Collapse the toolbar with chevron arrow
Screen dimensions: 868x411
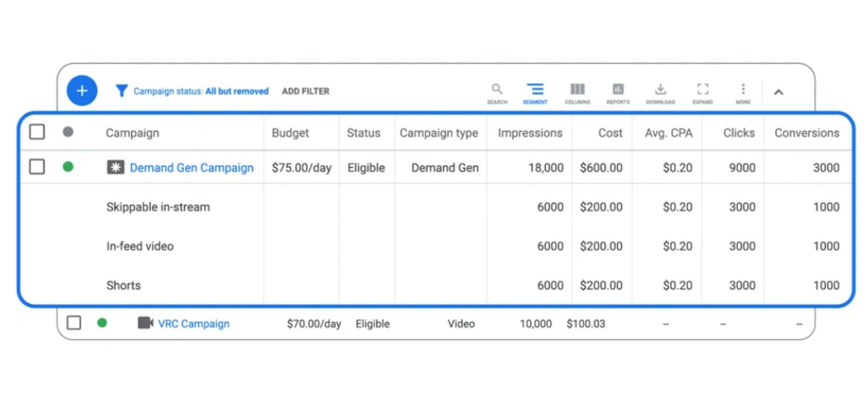778,92
